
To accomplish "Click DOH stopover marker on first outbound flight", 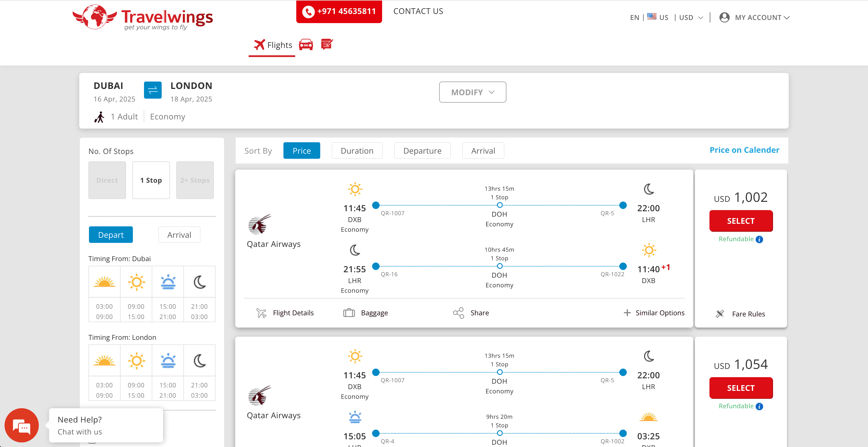I will [x=500, y=205].
